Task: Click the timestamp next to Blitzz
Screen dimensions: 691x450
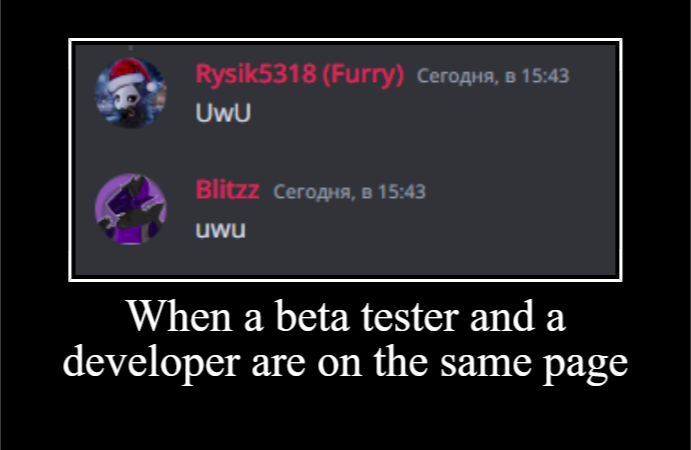Action: click(349, 192)
